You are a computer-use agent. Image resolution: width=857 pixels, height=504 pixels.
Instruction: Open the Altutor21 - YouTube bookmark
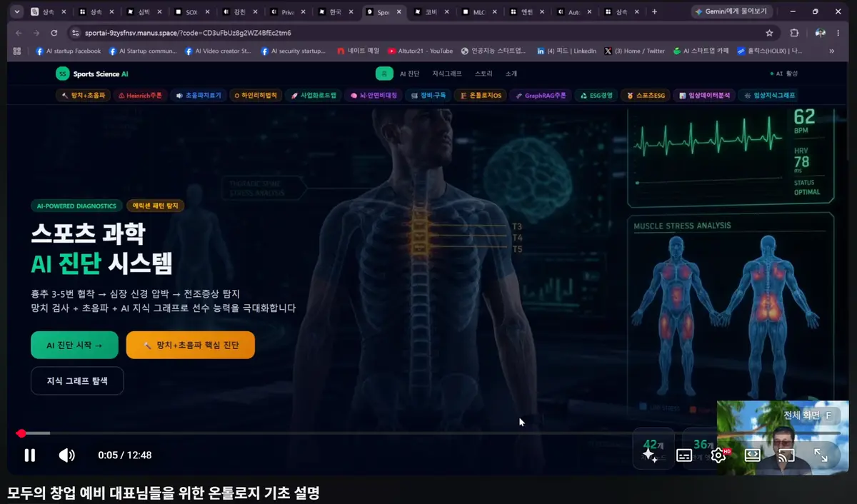[420, 51]
